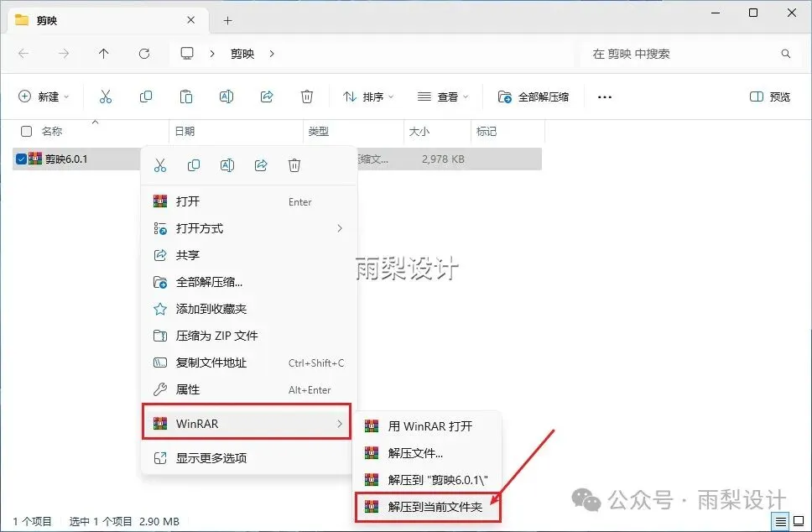
Task: Switch to details view in the status bar
Action: pyautogui.click(x=780, y=521)
